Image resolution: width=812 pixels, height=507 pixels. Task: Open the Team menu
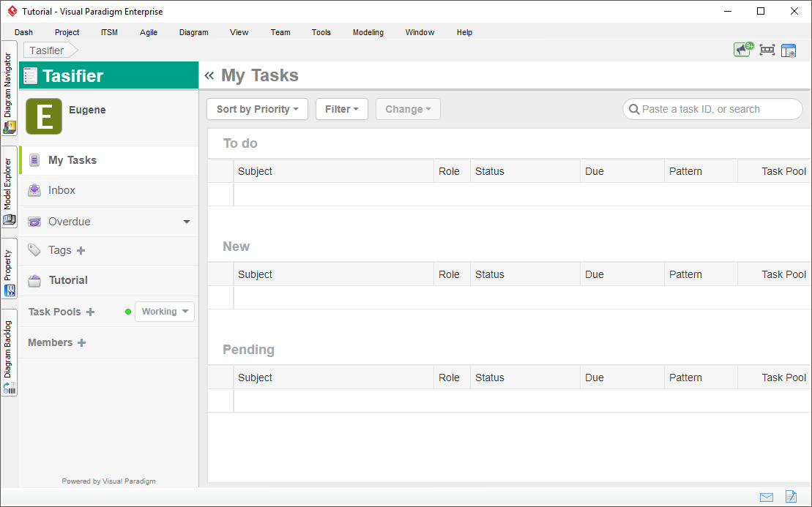coord(280,32)
